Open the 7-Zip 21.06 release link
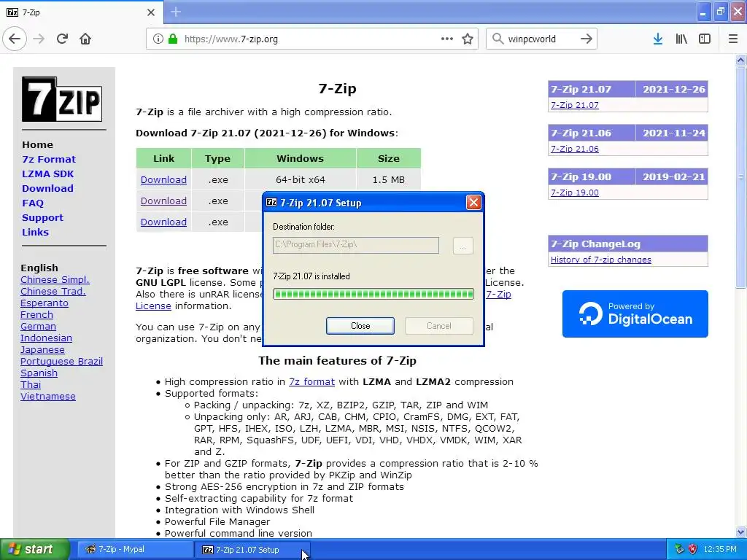The width and height of the screenshot is (747, 560). (x=575, y=149)
